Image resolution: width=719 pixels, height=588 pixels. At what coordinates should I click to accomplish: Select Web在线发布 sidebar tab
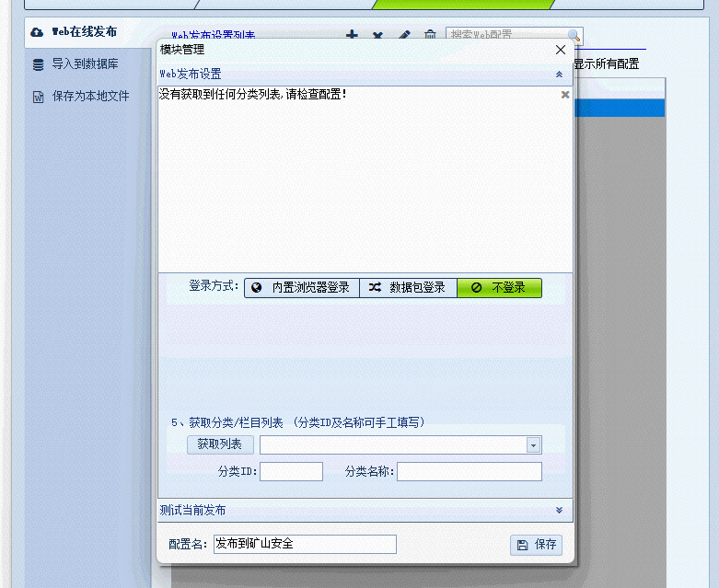pos(83,32)
